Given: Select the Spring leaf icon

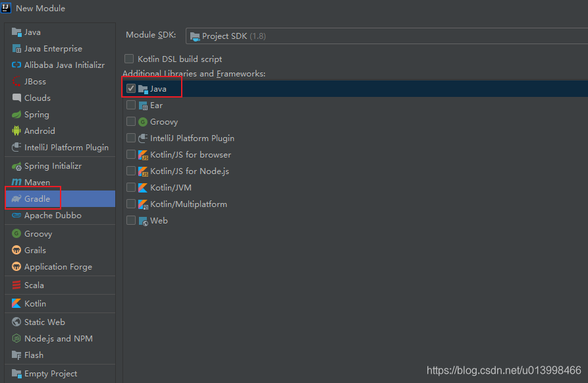Looking at the screenshot, I should coord(16,115).
